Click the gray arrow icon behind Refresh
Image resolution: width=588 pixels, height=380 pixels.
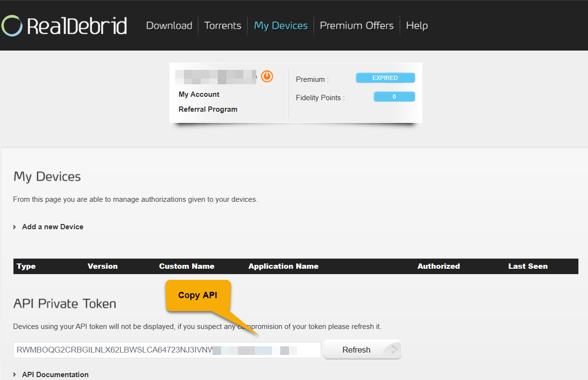coord(394,350)
